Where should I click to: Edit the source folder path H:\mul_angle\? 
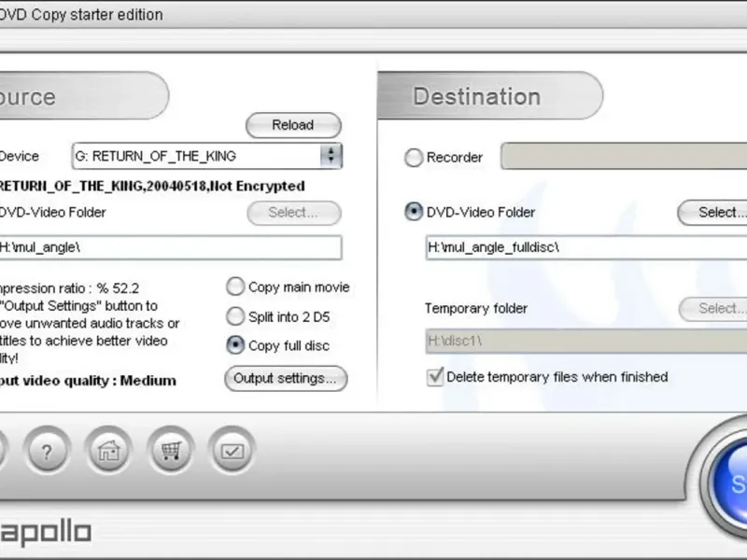click(x=170, y=247)
